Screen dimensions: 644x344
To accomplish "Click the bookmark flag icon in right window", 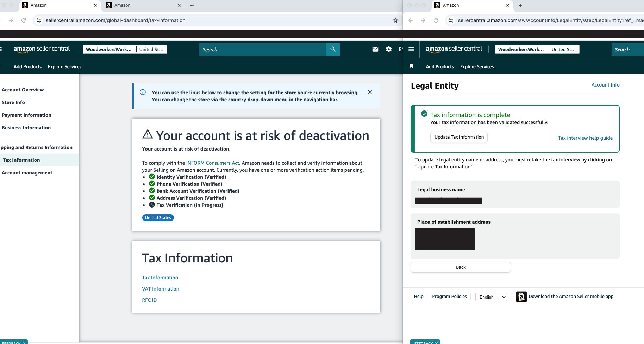I will 411,66.
